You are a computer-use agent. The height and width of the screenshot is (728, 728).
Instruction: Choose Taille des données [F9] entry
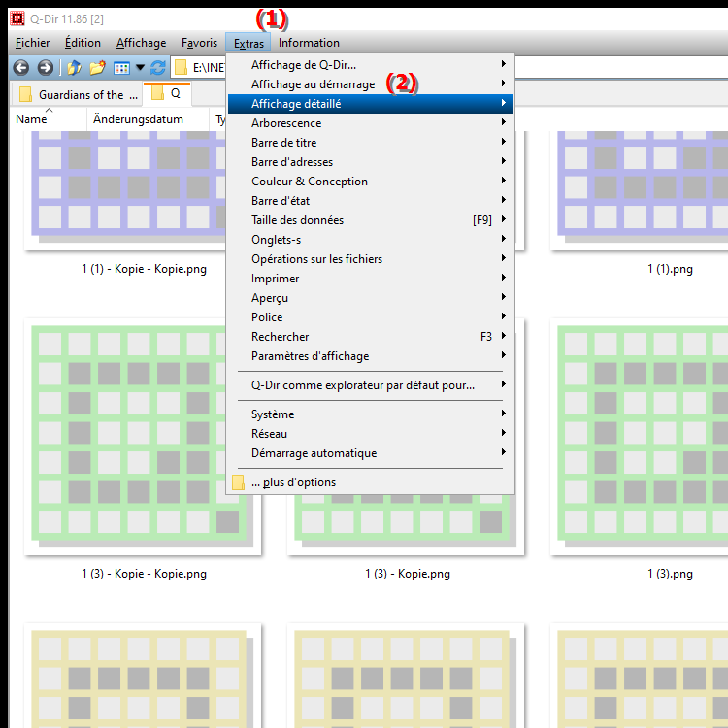click(370, 220)
